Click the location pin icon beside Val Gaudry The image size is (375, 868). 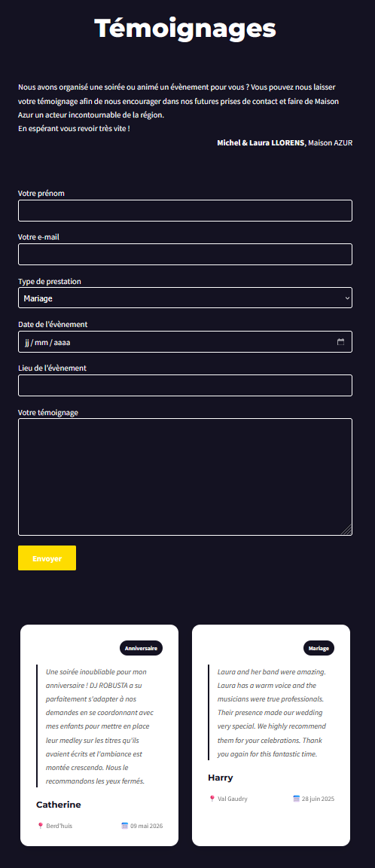point(212,799)
